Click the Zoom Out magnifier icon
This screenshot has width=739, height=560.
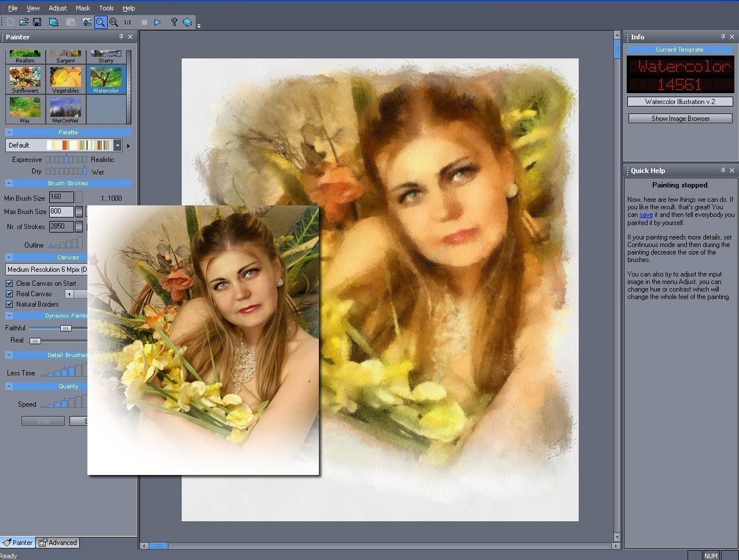coord(100,22)
